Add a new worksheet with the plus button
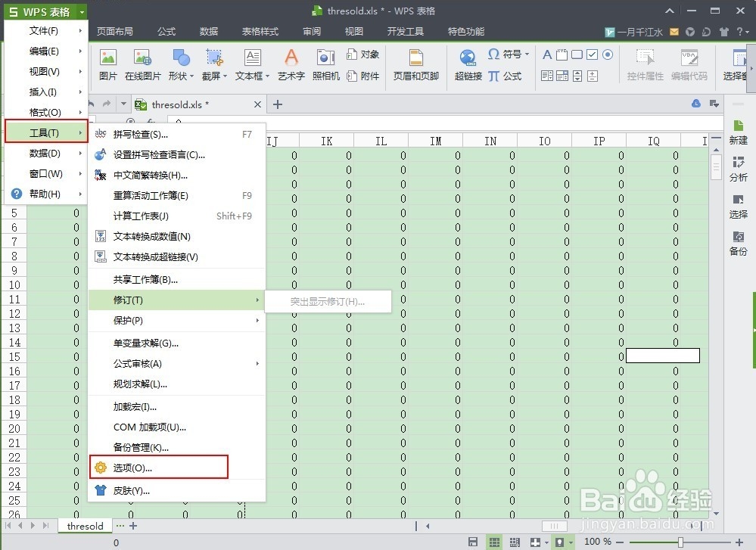This screenshot has width=756, height=550. (133, 526)
